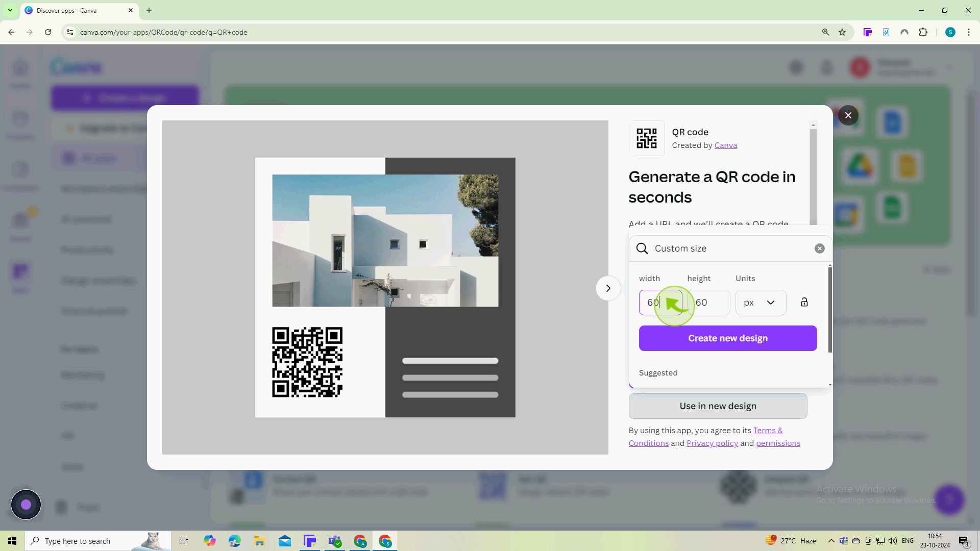This screenshot has height=551, width=980.
Task: Open the Privacy policy link
Action: click(712, 443)
